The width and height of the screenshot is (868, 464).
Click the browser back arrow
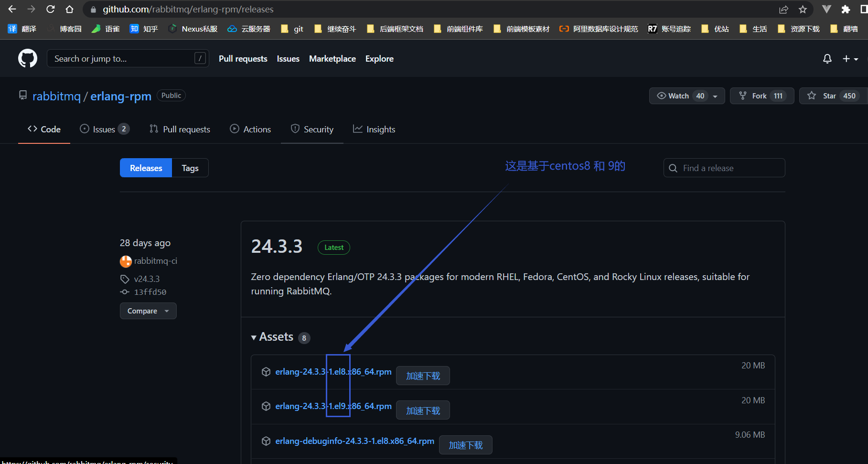pos(12,9)
